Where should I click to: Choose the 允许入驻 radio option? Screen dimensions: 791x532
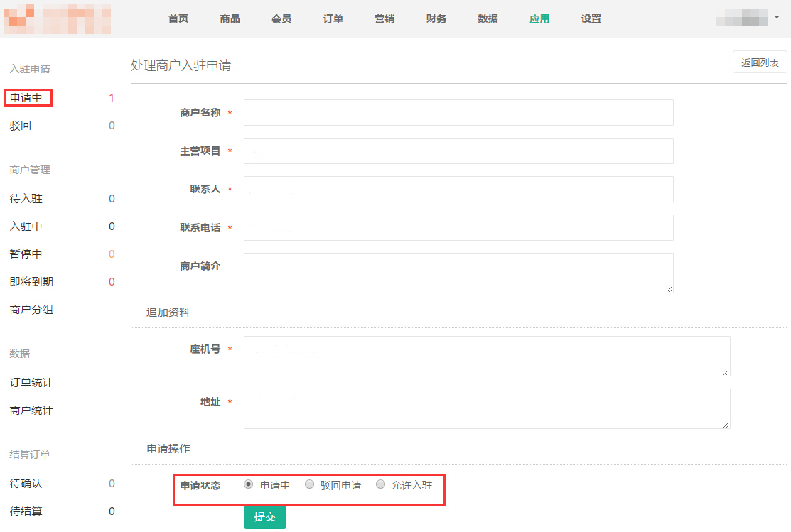380,485
